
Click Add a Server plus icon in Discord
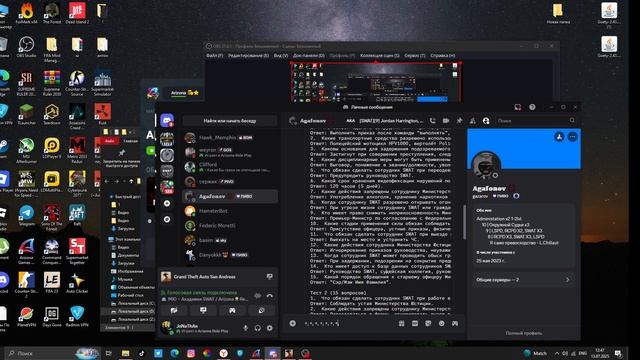pyautogui.click(x=167, y=203)
